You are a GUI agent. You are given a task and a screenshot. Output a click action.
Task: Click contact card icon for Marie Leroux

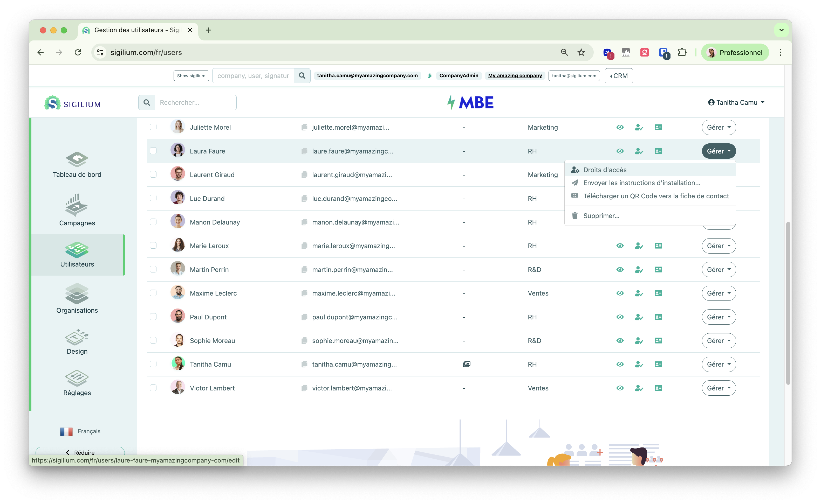coord(658,246)
